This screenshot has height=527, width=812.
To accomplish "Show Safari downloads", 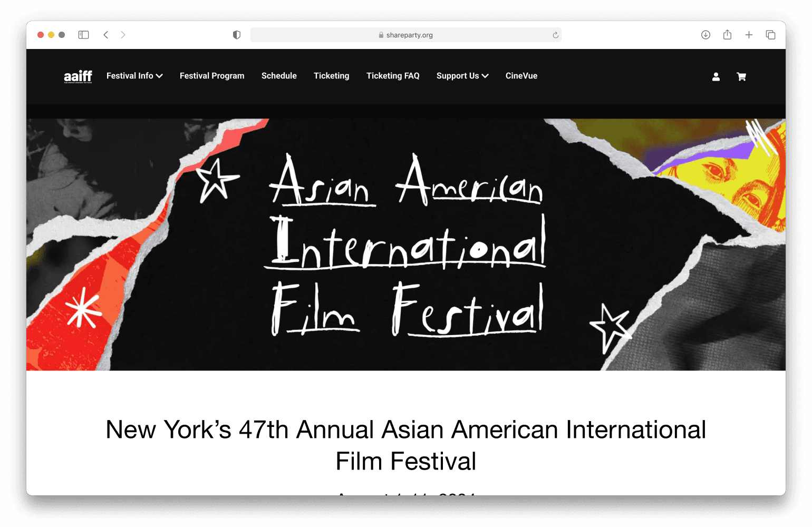I will coord(705,35).
